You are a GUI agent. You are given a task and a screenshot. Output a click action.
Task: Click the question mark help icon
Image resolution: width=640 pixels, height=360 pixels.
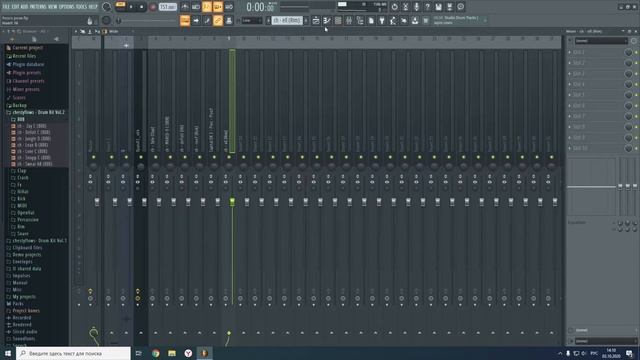point(427,7)
